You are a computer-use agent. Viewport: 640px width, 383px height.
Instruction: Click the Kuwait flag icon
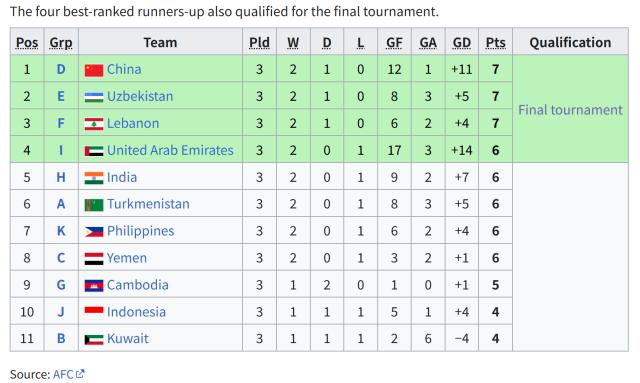pyautogui.click(x=94, y=339)
